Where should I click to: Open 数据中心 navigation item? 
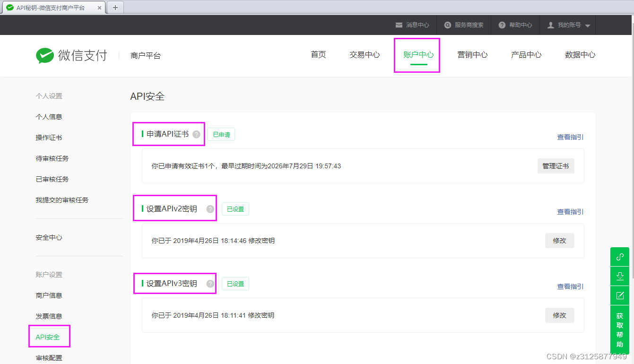[580, 55]
